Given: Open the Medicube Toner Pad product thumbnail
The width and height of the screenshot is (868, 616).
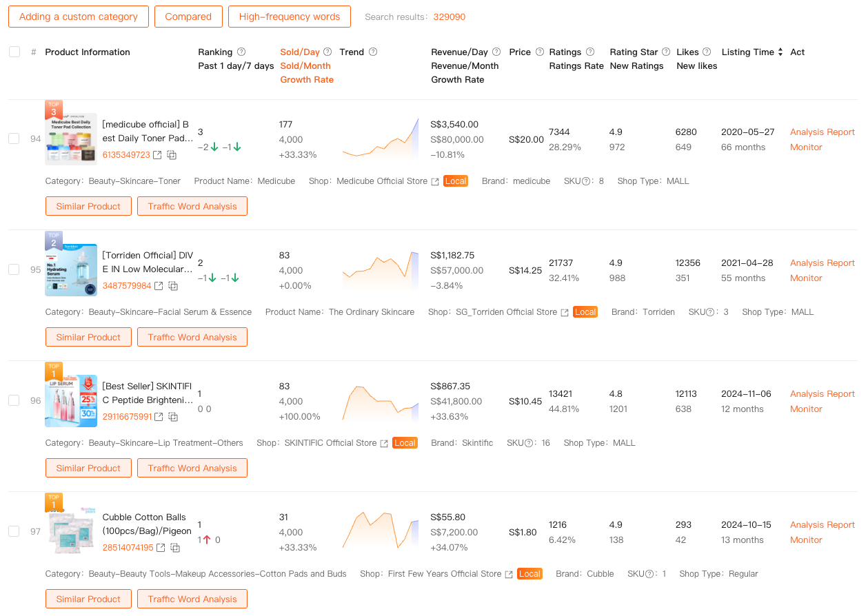Looking at the screenshot, I should [71, 139].
